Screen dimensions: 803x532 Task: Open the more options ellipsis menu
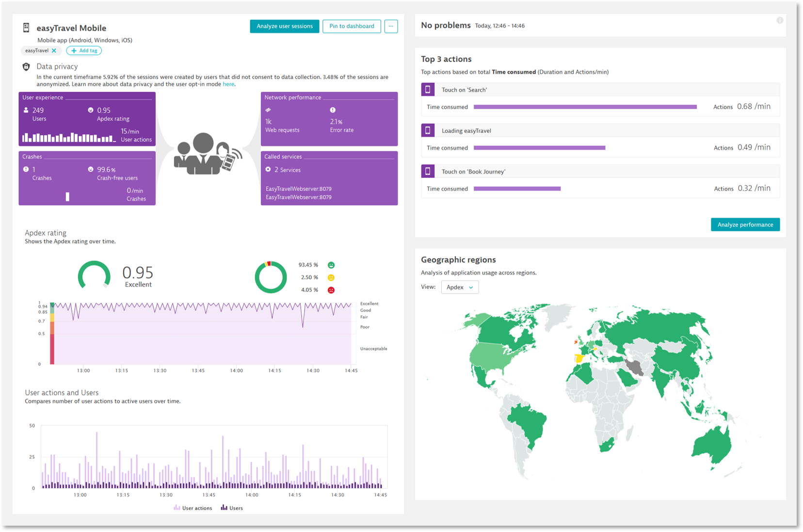pyautogui.click(x=391, y=26)
